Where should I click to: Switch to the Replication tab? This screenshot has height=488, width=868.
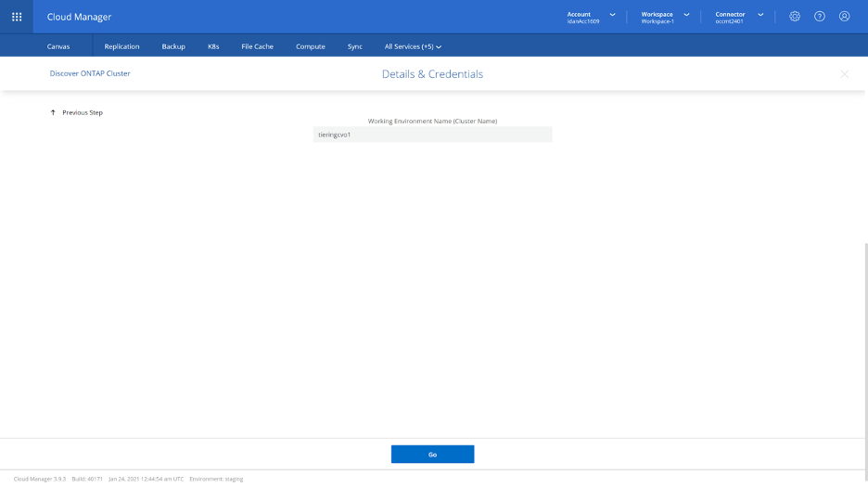[x=121, y=46]
